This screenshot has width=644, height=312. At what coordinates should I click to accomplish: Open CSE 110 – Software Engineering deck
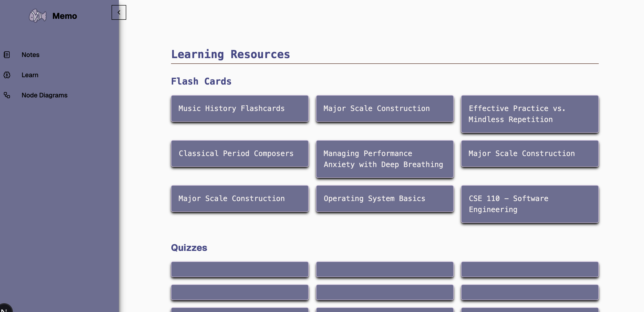(x=529, y=204)
